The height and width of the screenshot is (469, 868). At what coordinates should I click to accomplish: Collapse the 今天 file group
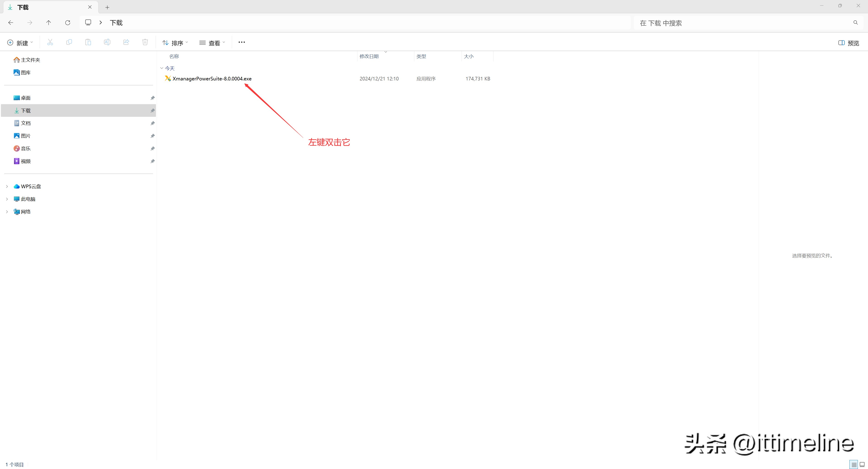(x=162, y=68)
